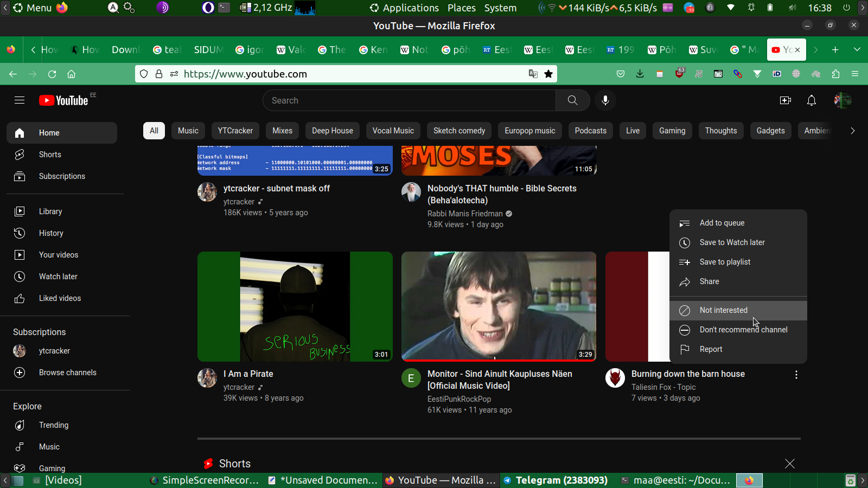Reload the page in Firefox
The height and width of the screenshot is (488, 868).
click(52, 74)
